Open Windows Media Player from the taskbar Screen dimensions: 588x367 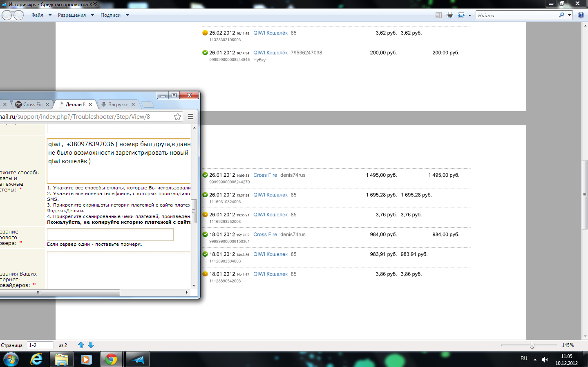pos(86,359)
